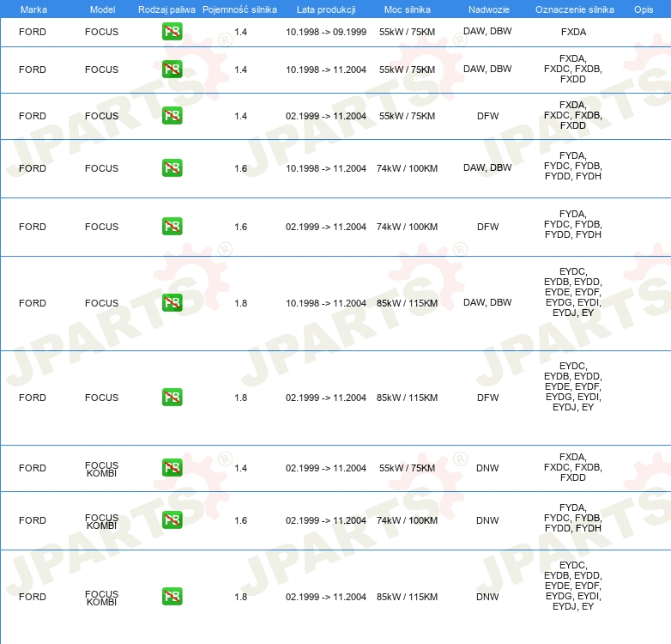The height and width of the screenshot is (644, 671).
Task: Click fuel icon for Focus 1.8 DAW, DBW row
Action: tap(172, 303)
